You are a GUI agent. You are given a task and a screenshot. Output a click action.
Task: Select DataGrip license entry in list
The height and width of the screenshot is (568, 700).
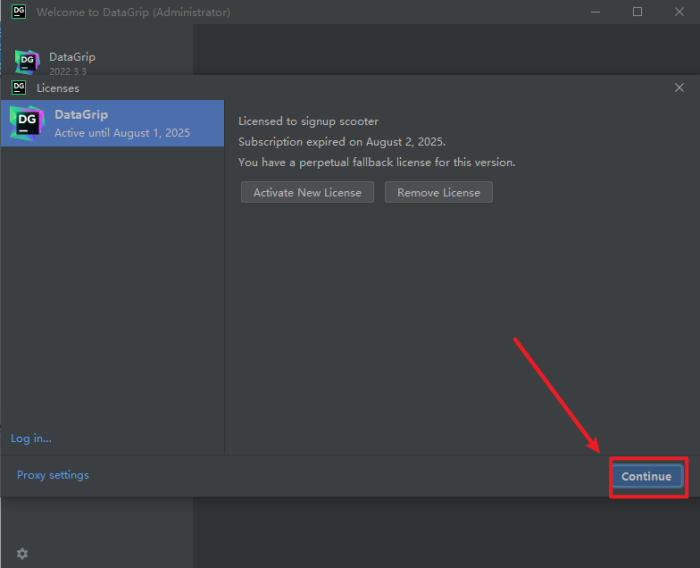(x=112, y=123)
